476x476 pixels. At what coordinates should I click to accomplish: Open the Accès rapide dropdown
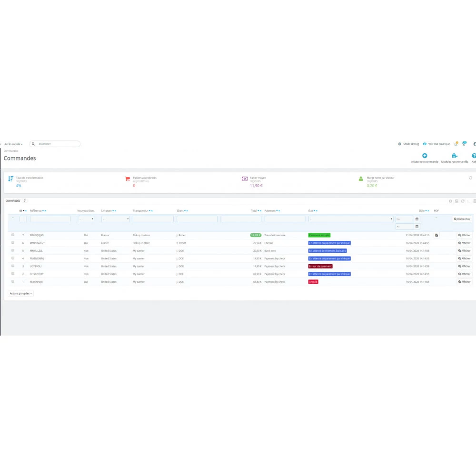(13, 144)
